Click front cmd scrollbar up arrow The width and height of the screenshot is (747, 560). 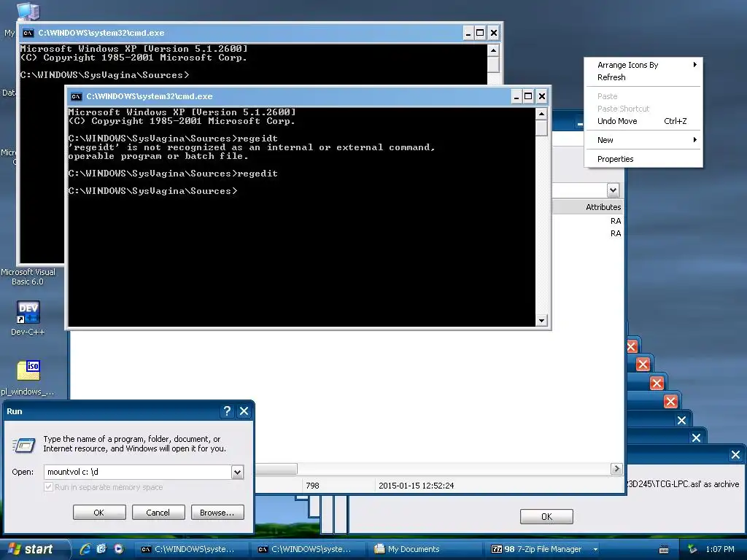541,114
